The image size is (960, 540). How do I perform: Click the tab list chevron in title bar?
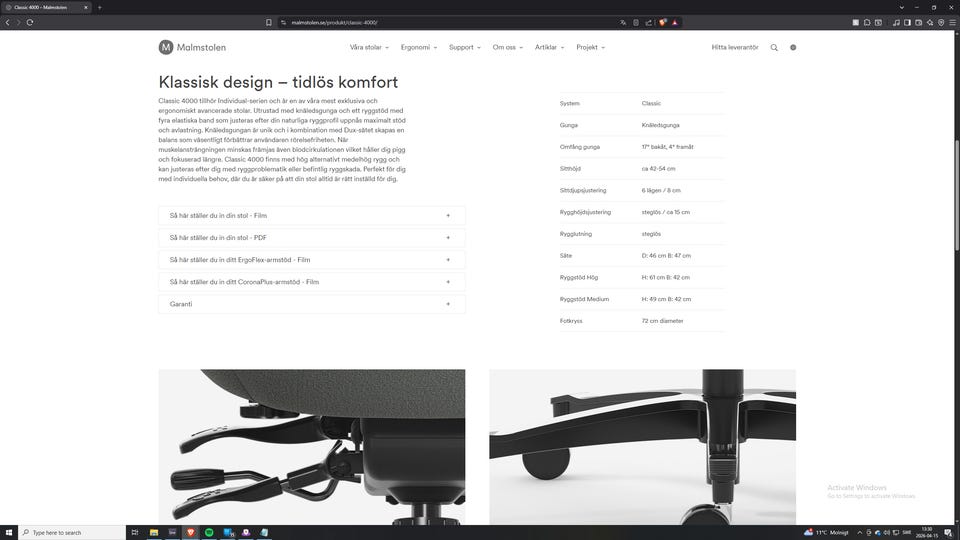(x=901, y=7)
